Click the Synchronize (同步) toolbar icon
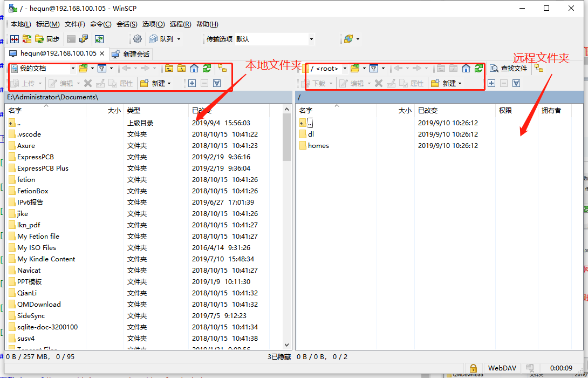 point(47,39)
